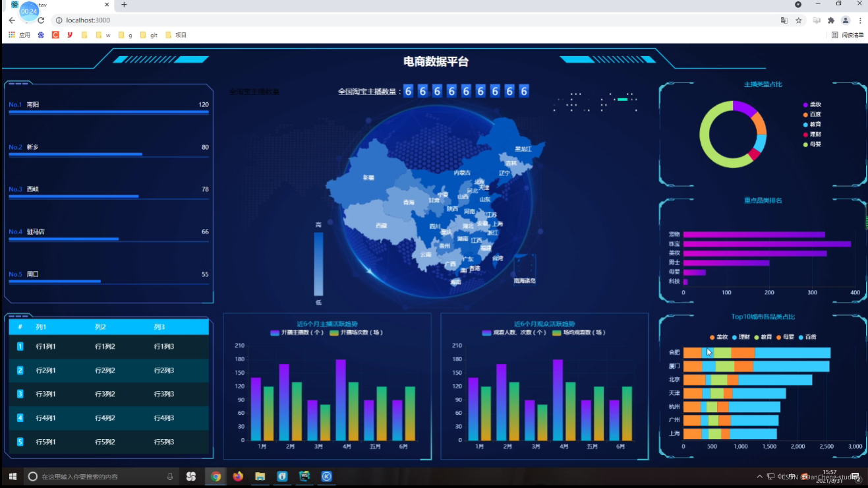Click 内蒙古 region on the map

tap(461, 172)
